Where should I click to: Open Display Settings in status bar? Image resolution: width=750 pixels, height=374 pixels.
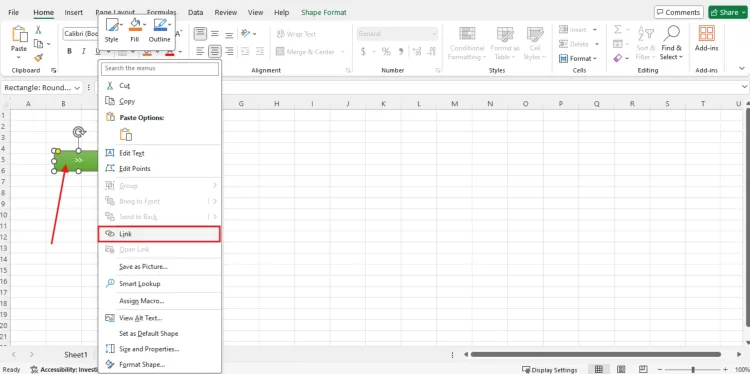tap(550, 369)
